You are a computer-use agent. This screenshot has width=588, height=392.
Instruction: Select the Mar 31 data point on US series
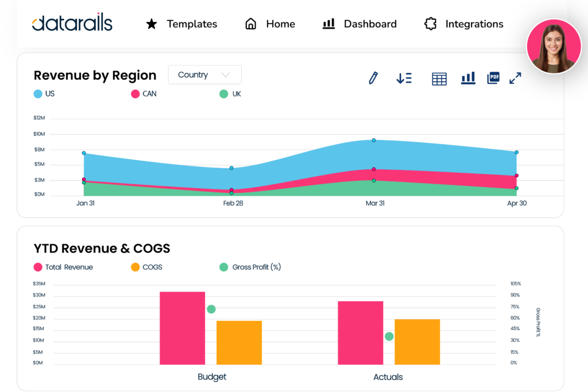(x=374, y=139)
